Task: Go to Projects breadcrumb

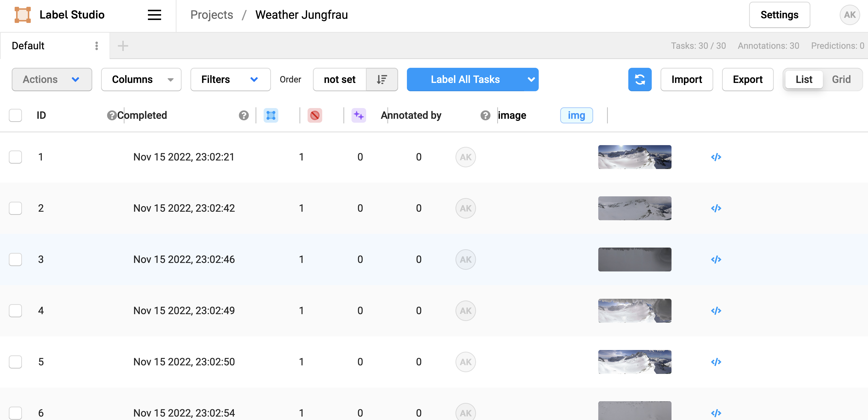Action: (x=212, y=15)
